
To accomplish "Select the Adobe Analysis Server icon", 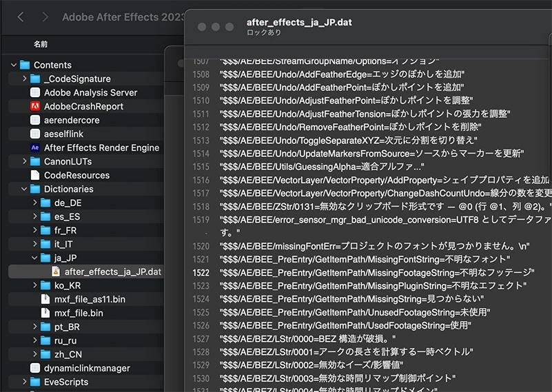I will tap(35, 92).
